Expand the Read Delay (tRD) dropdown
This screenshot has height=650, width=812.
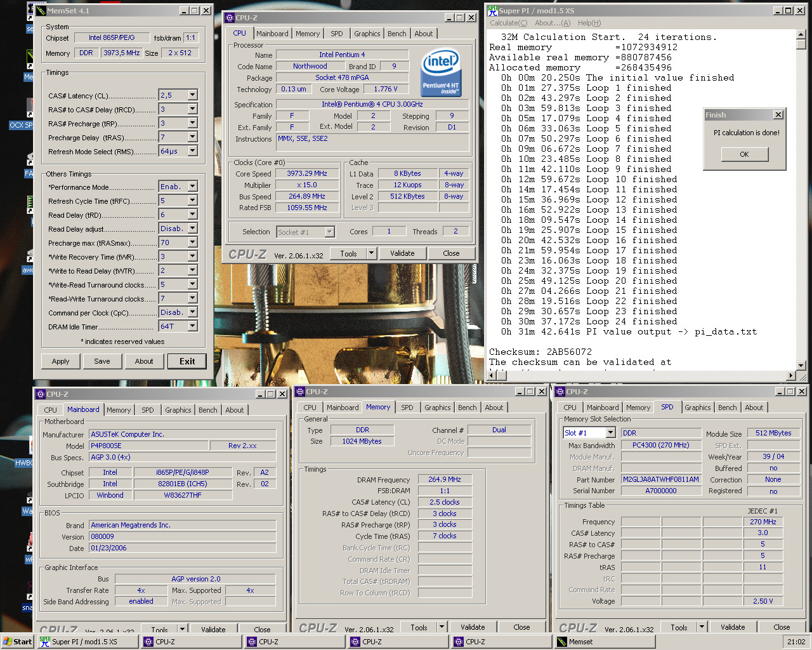(x=192, y=215)
